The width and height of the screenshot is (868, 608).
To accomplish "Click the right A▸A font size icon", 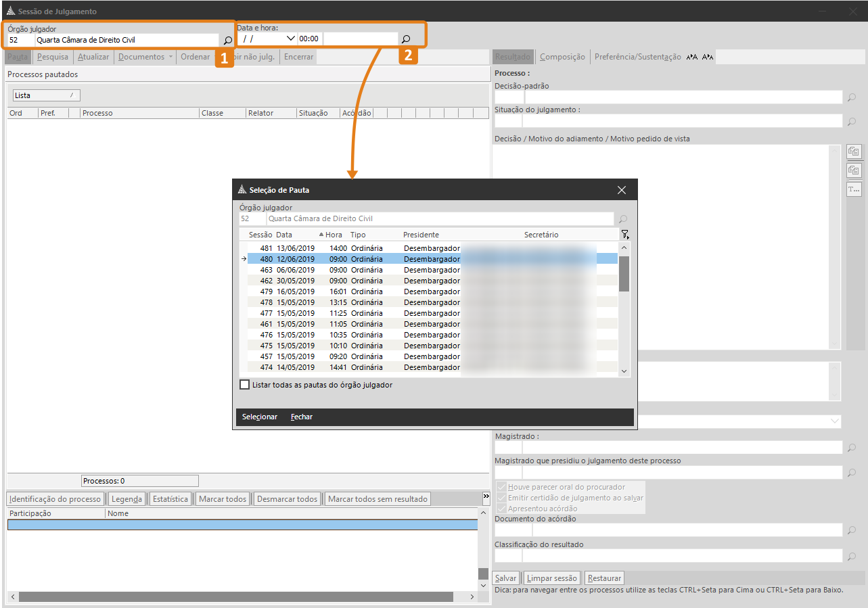I will pyautogui.click(x=708, y=57).
